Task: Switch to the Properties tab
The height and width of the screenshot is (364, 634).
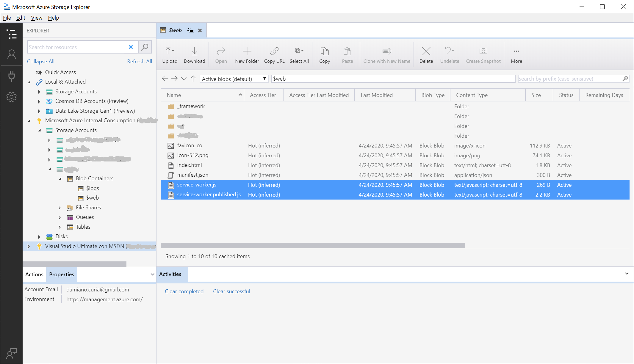Action: pyautogui.click(x=62, y=274)
